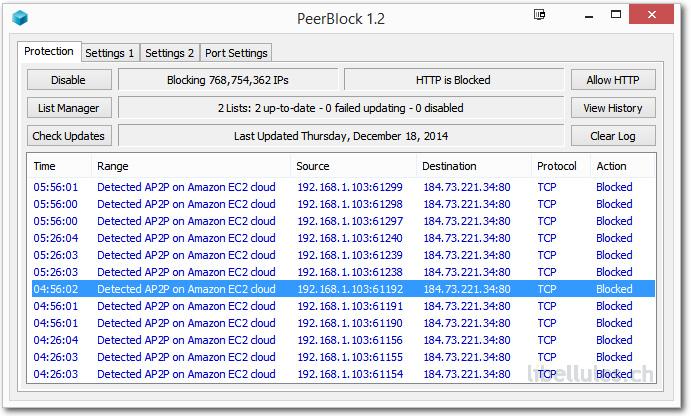Open the Settings 1 tab
The height and width of the screenshot is (416, 691).
[110, 53]
